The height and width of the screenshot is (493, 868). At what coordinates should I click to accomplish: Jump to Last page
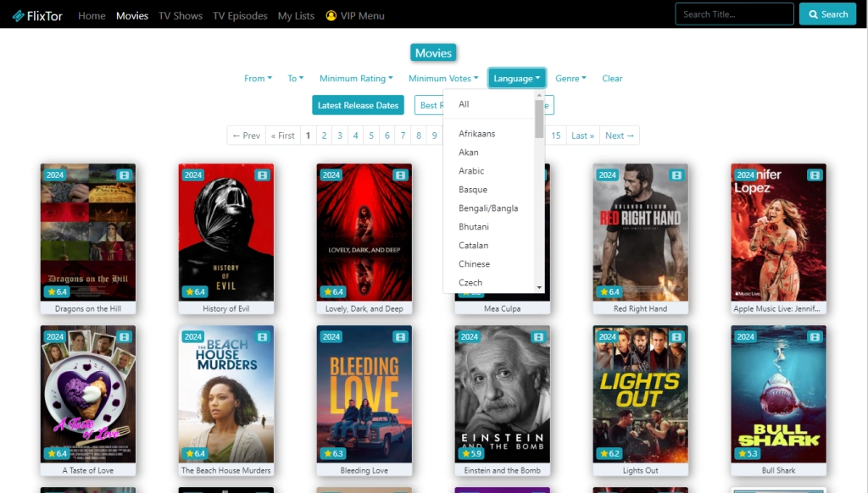pos(582,136)
